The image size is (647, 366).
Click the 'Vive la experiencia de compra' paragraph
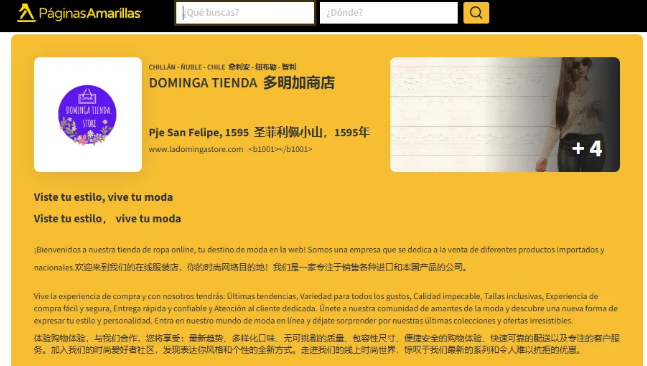point(326,308)
